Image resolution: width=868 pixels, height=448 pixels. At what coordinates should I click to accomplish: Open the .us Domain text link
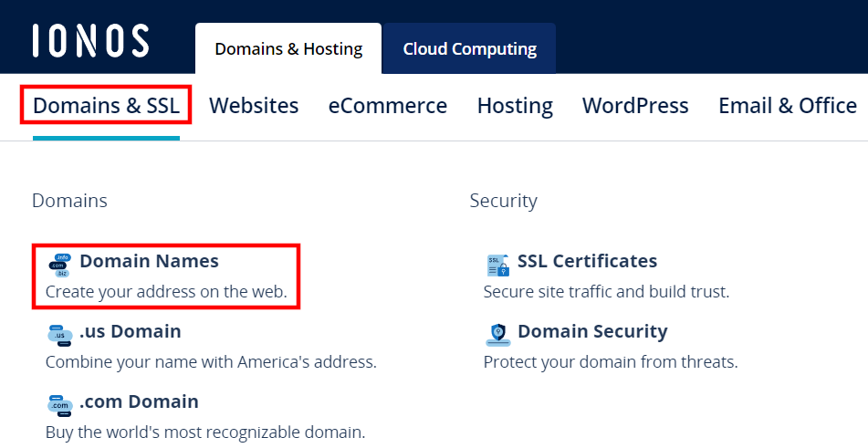[130, 331]
